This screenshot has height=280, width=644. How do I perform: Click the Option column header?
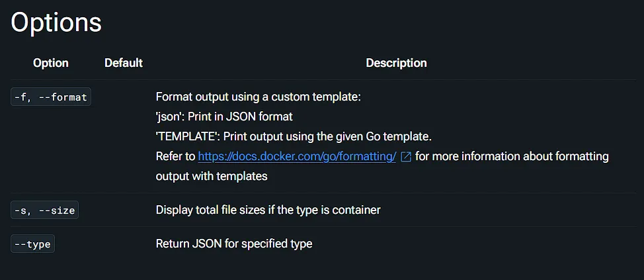click(51, 63)
